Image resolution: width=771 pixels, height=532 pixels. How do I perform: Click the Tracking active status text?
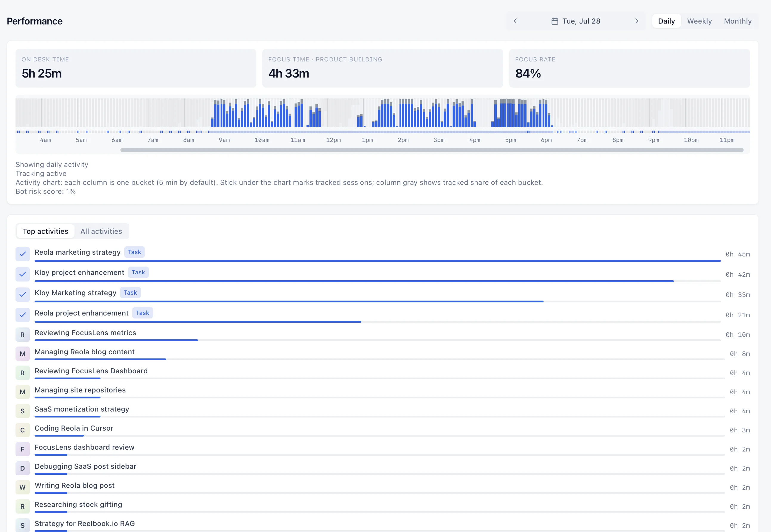[x=41, y=173]
